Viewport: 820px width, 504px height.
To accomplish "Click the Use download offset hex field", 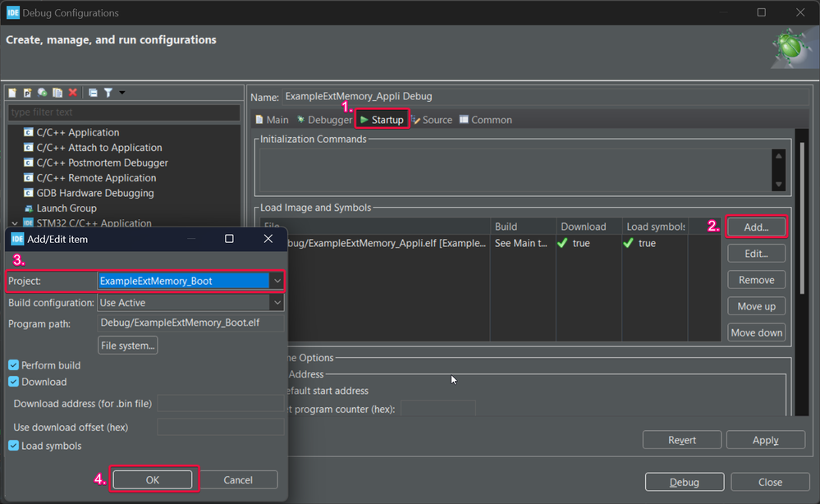I will (x=221, y=427).
